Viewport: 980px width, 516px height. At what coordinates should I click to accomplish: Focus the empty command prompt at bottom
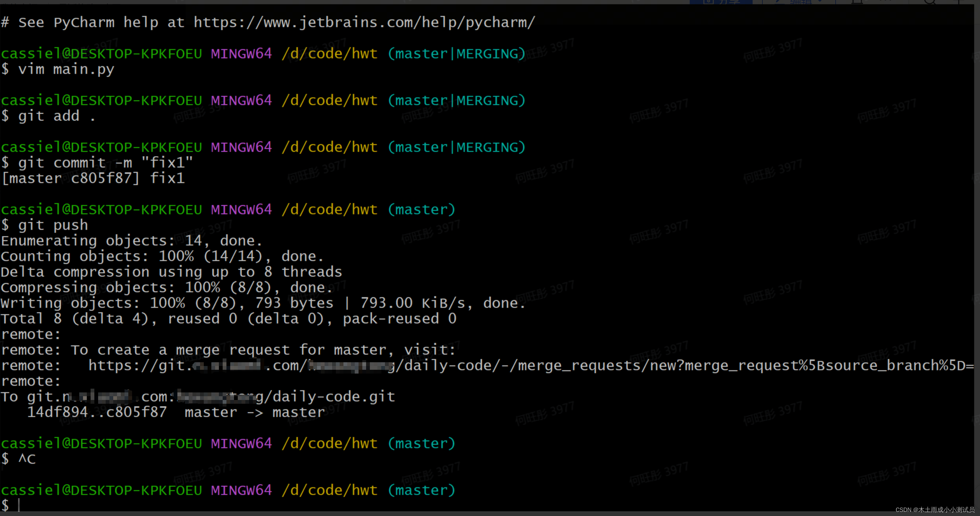coord(11,506)
